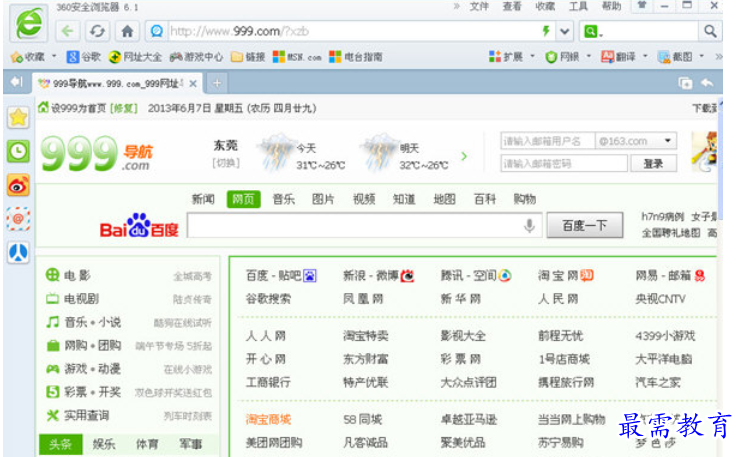Click the yellow star favorites sidebar icon
The height and width of the screenshot is (457, 740).
[x=18, y=118]
